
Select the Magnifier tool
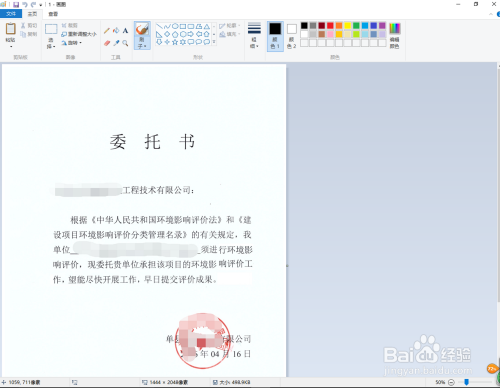[x=125, y=43]
